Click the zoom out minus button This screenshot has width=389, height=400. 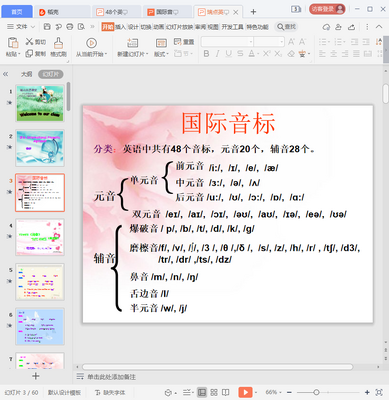(x=289, y=392)
